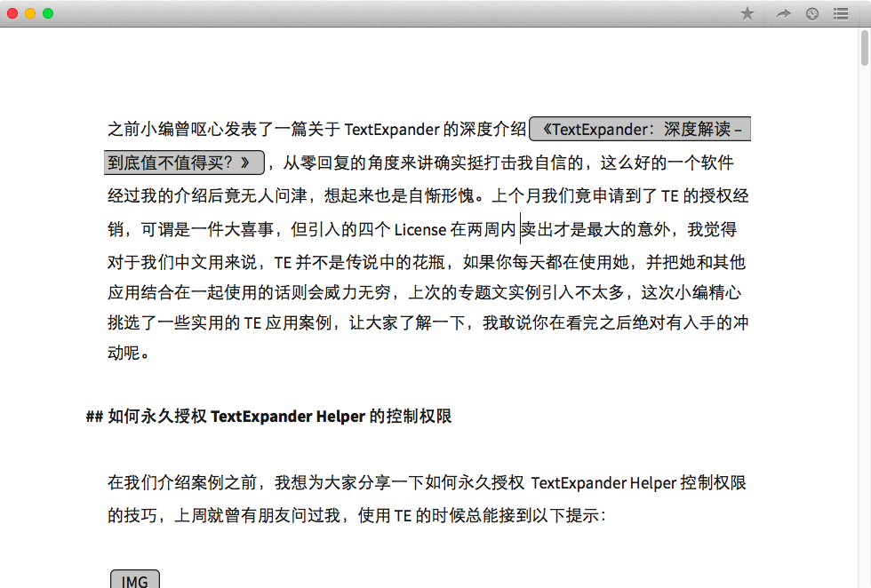Click the text 挑选了一些实用的 TE 应用案例
The height and width of the screenshot is (588, 871).
pyautogui.click(x=220, y=322)
